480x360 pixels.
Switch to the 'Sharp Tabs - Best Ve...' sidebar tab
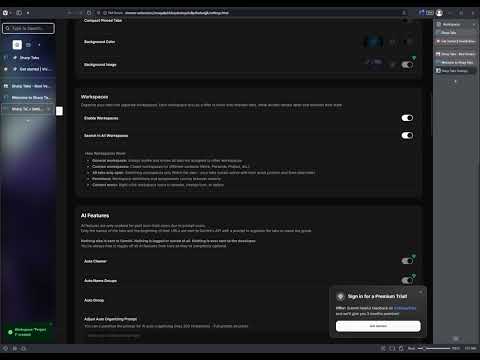click(x=28, y=86)
